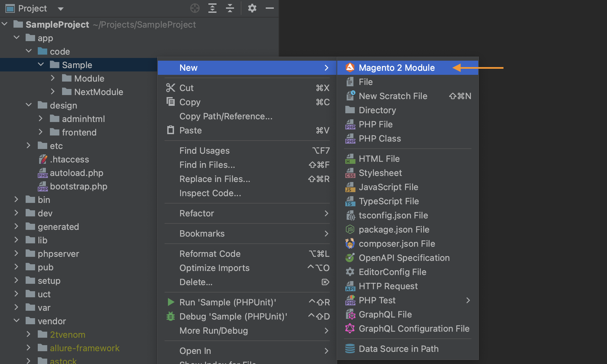607x364 pixels.
Task: Create a package.json File
Action: 407,230
